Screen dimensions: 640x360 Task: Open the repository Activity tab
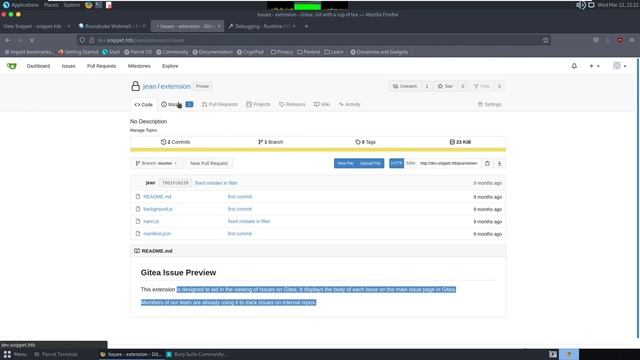[349, 104]
